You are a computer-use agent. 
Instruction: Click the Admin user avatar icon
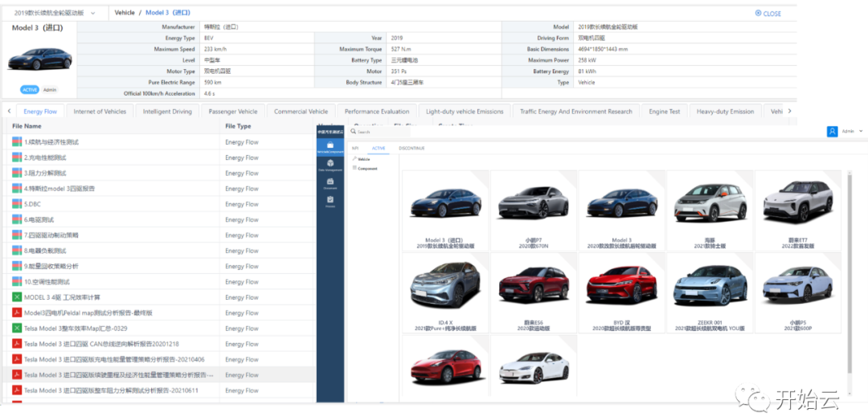coord(832,131)
